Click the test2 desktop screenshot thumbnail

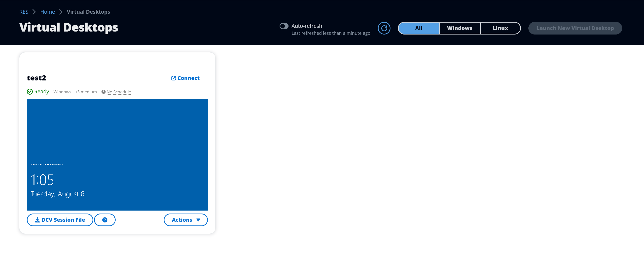pos(117,154)
